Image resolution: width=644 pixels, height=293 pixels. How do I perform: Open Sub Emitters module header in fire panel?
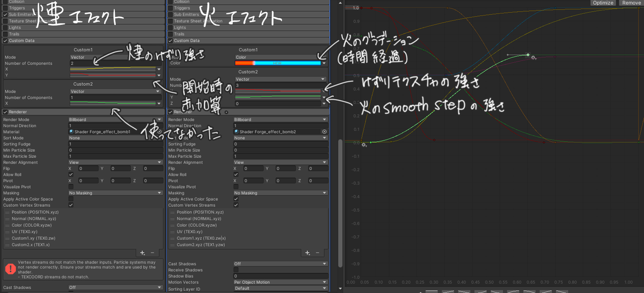coord(248,14)
